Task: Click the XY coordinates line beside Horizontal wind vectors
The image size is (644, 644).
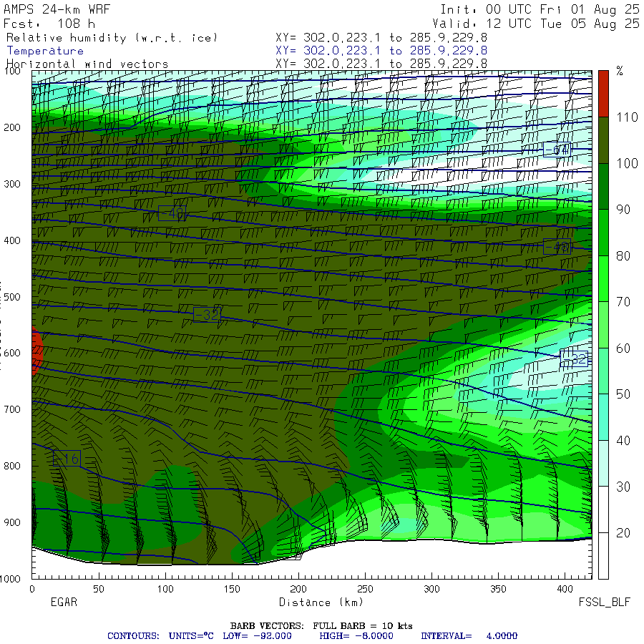Action: tap(381, 64)
